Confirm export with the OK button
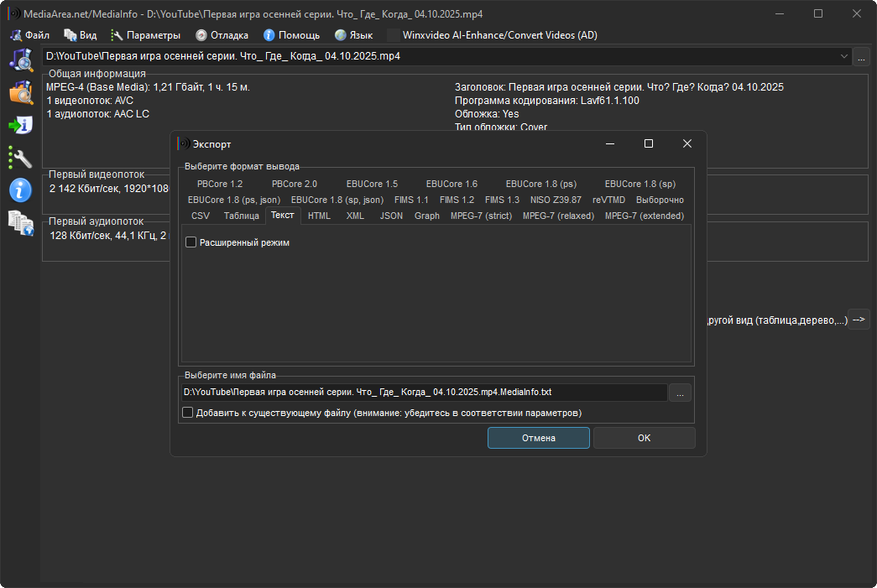The height and width of the screenshot is (588, 877). (644, 438)
